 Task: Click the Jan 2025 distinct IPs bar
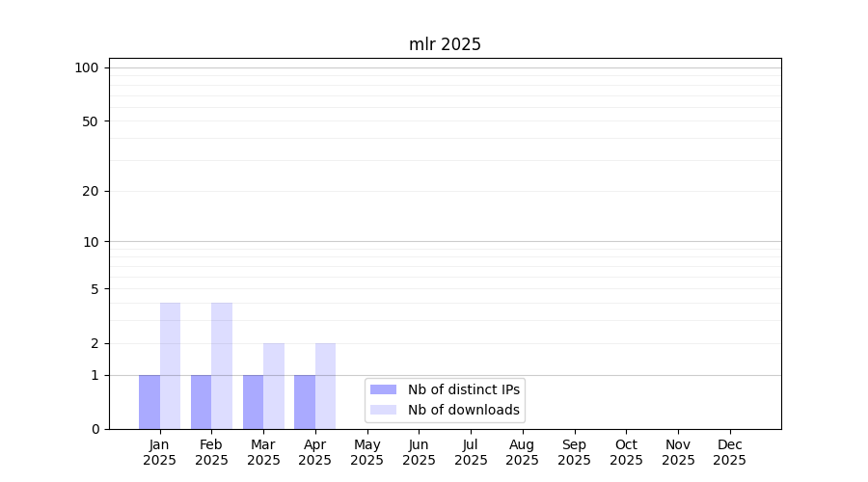click(149, 402)
